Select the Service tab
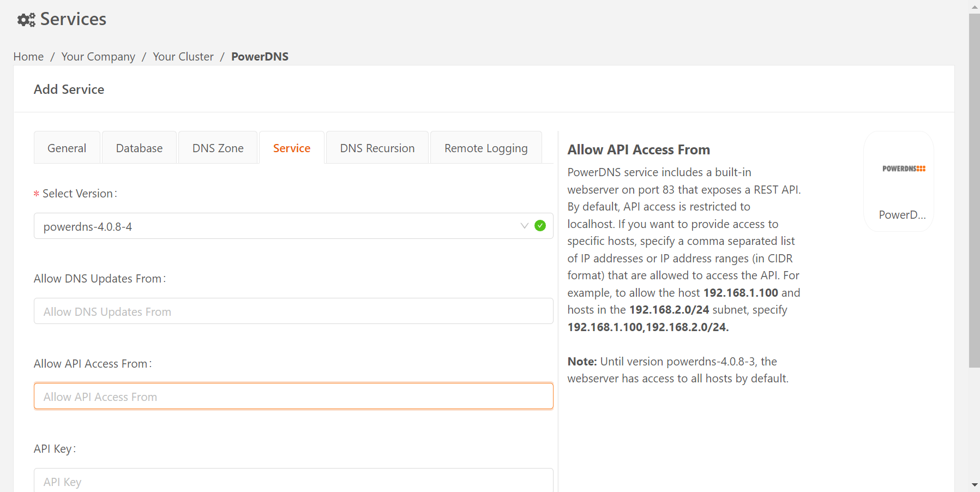This screenshot has height=492, width=980. click(x=292, y=148)
